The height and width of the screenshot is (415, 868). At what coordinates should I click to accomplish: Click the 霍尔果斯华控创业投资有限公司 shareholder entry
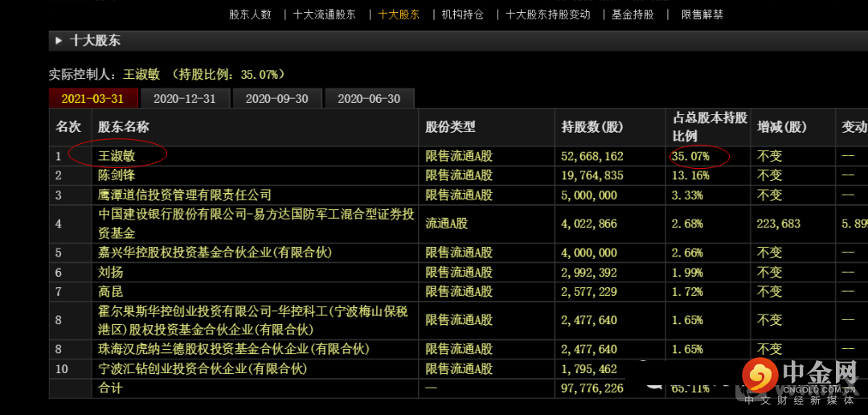pos(253,320)
